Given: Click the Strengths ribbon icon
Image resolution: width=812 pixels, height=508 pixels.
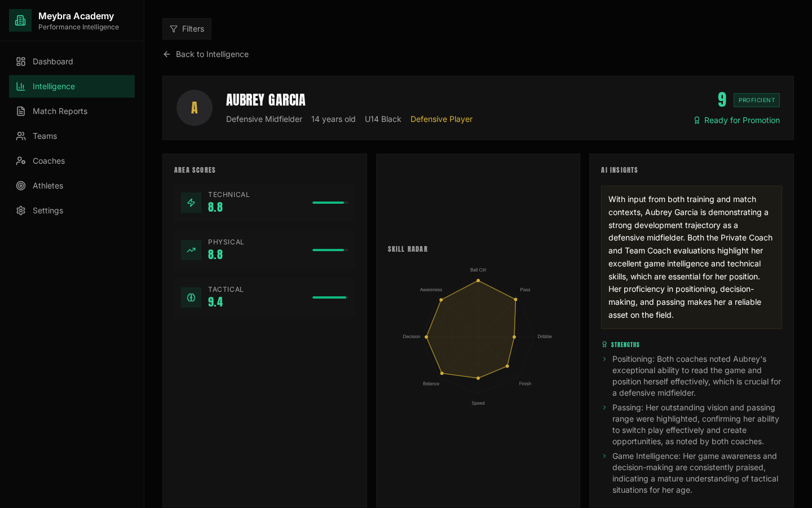Looking at the screenshot, I should coord(604,344).
